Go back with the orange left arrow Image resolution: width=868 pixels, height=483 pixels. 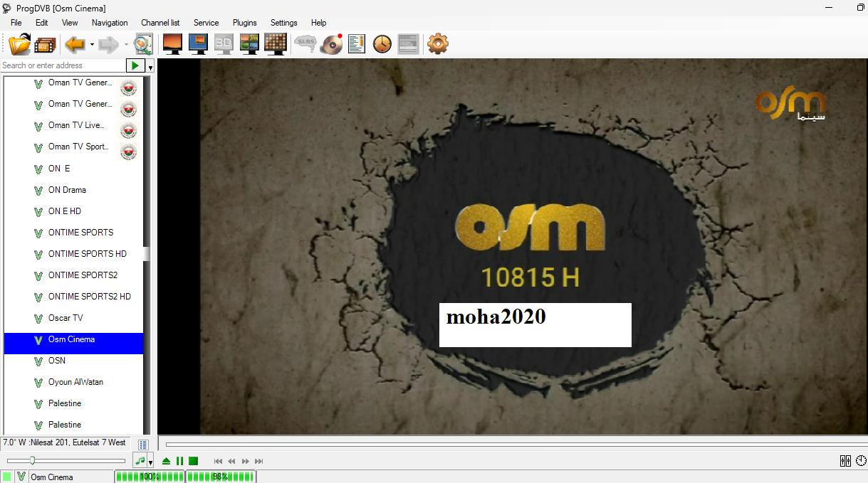75,44
